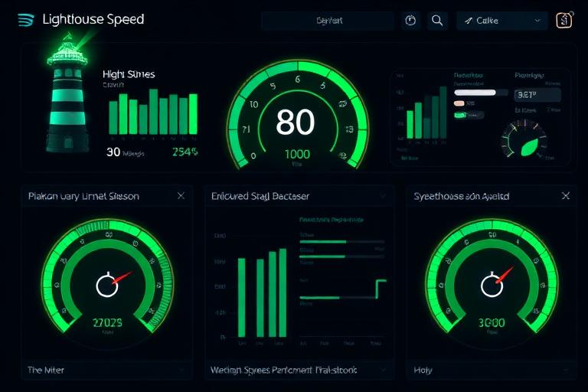Open the Wetiign Sprees Parfoment dropdown

click(x=299, y=371)
